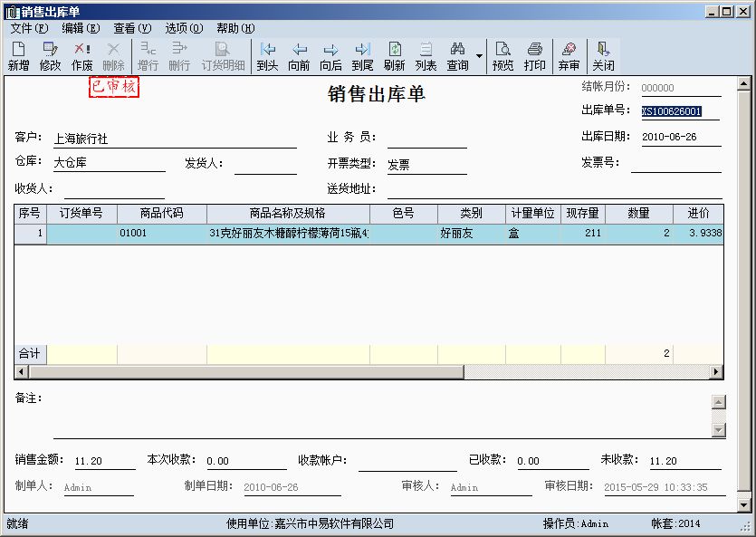Image resolution: width=756 pixels, height=537 pixels.
Task: Click the 修改 (Edit) toolbar icon
Action: click(x=50, y=56)
